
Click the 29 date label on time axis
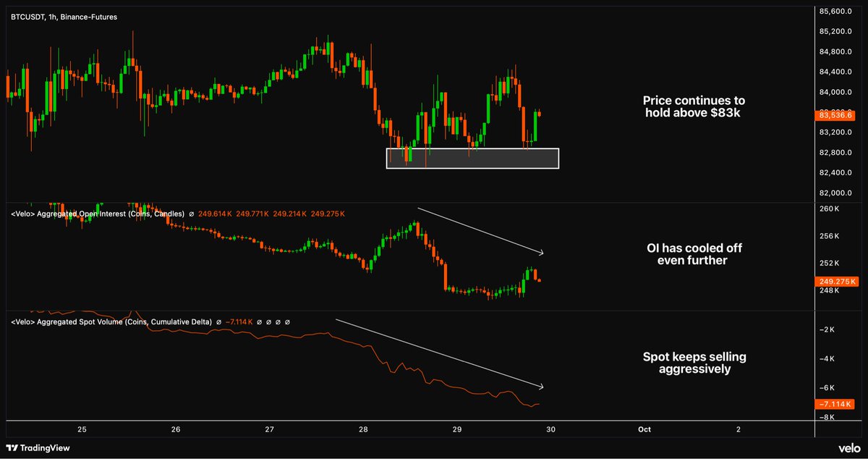(x=456, y=429)
